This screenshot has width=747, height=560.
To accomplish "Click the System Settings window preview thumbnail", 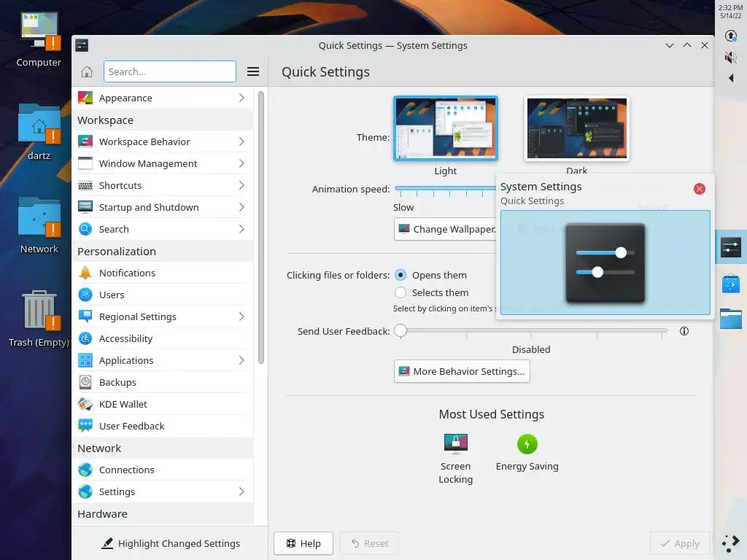I will pyautogui.click(x=605, y=262).
